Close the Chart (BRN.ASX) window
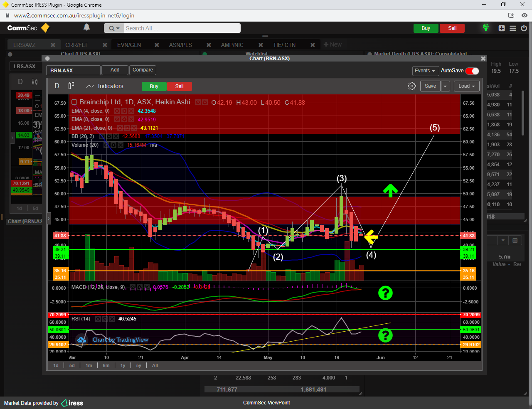This screenshot has width=532, height=409. 483,59
